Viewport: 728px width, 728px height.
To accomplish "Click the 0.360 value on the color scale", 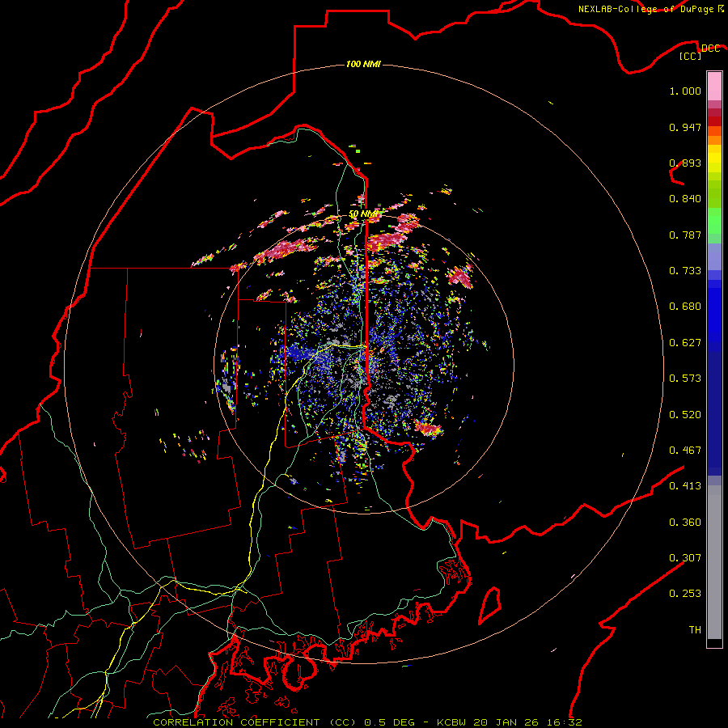I will click(685, 523).
